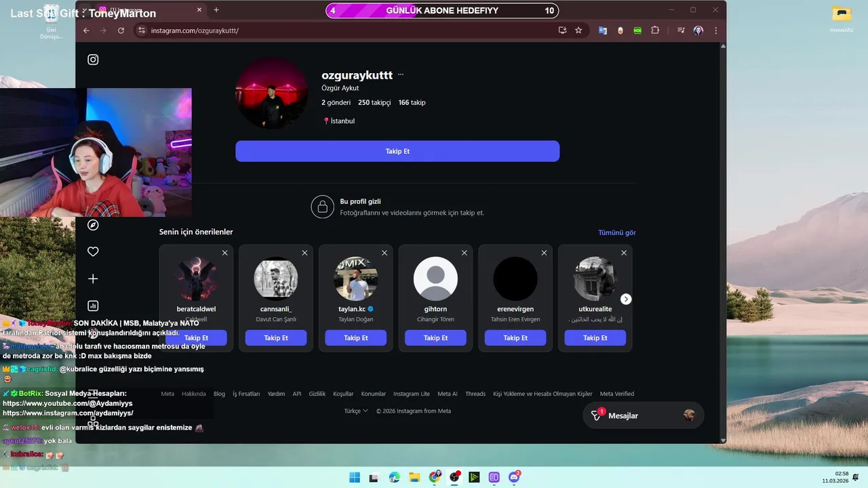Expand the Chrome tab search dropdown
Screen dimensions: 868x488
(x=85, y=10)
